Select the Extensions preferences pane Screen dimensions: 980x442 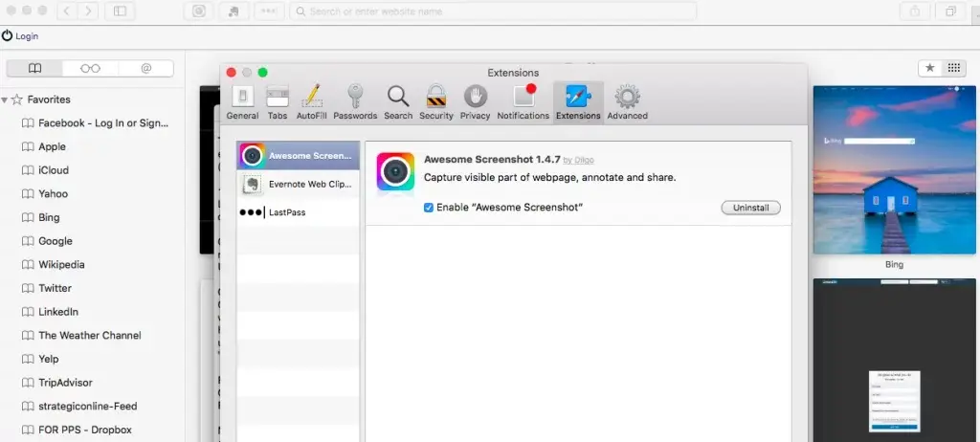(x=578, y=102)
